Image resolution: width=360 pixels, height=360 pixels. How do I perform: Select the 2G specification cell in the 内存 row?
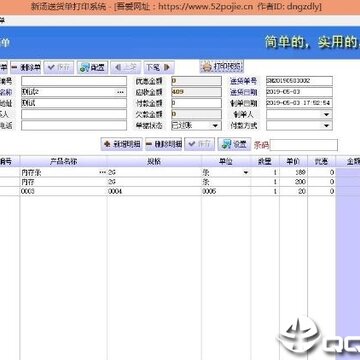click(x=154, y=182)
